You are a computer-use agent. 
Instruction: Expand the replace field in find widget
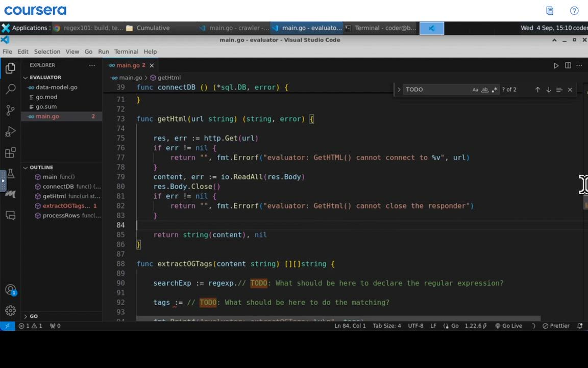[399, 89]
